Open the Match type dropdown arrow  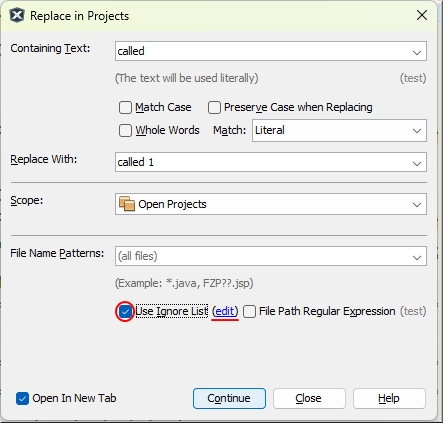pos(417,131)
